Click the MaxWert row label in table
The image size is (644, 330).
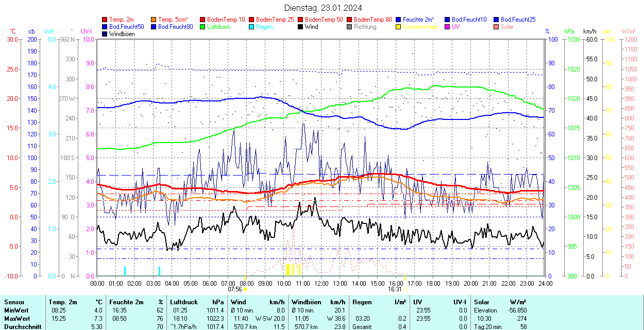point(16,319)
